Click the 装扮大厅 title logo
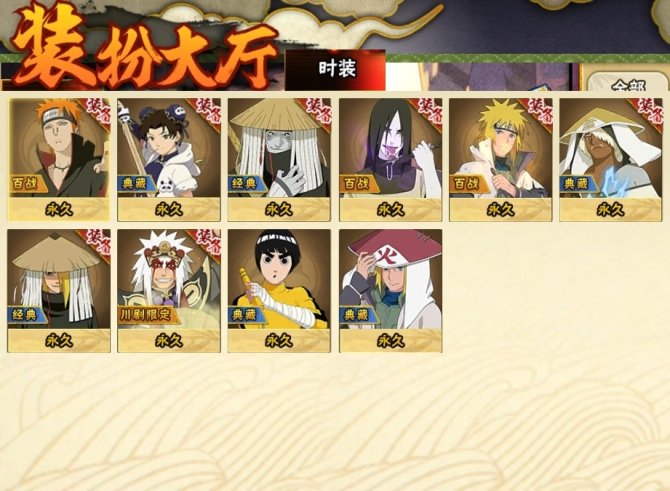This screenshot has height=491, width=670. click(x=145, y=49)
